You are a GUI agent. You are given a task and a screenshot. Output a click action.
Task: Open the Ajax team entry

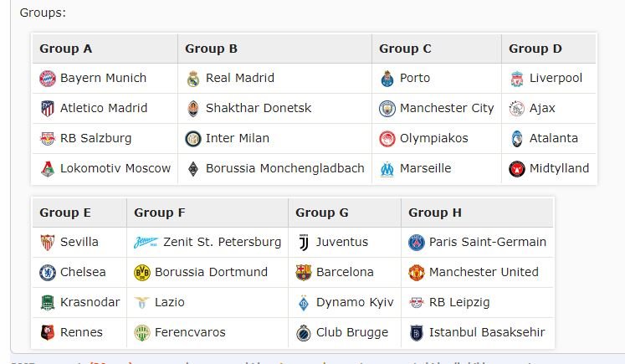(542, 109)
